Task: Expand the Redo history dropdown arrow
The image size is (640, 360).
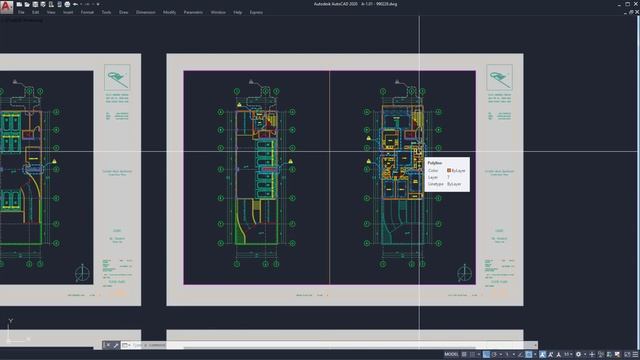Action: 93,4
